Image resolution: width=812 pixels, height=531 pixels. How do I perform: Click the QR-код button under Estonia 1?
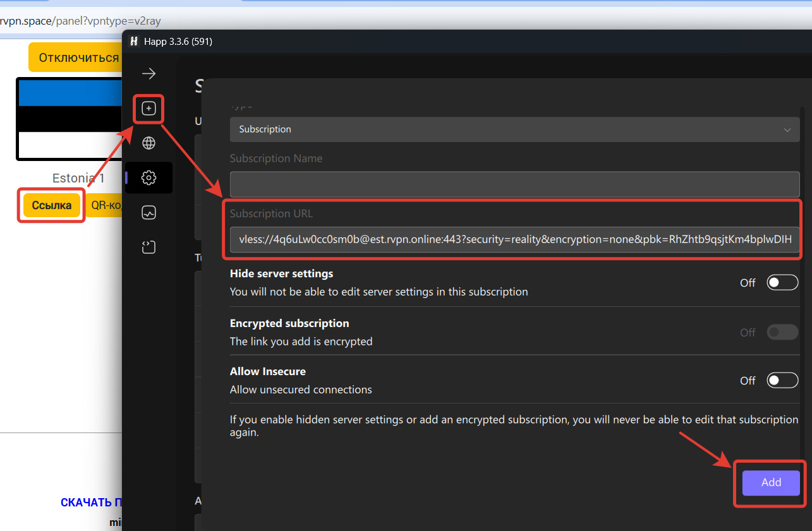[104, 205]
